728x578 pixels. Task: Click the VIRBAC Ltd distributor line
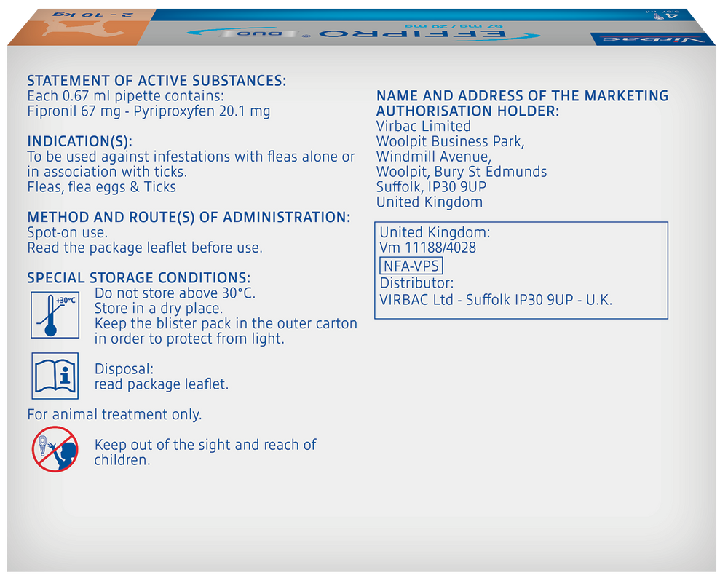[x=496, y=299]
